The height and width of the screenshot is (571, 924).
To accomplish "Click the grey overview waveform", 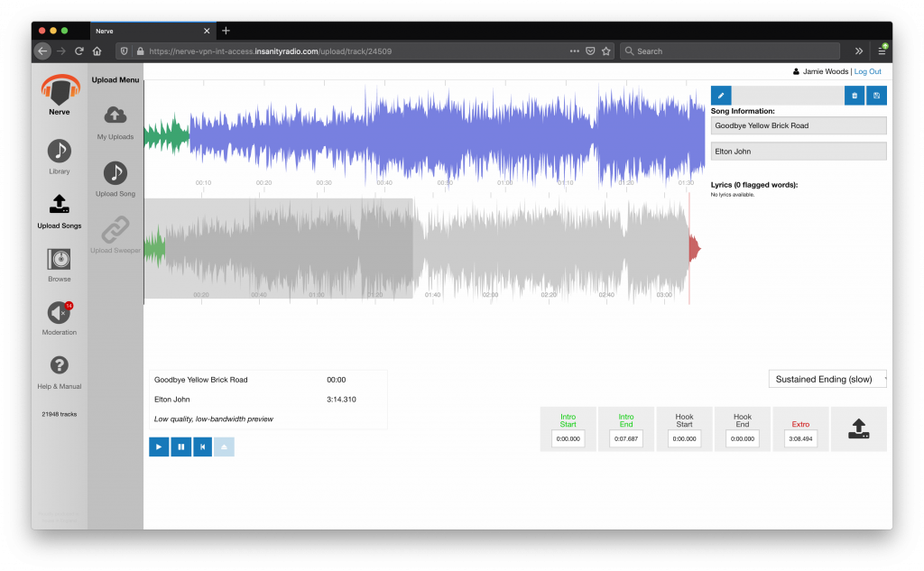I will click(x=424, y=249).
